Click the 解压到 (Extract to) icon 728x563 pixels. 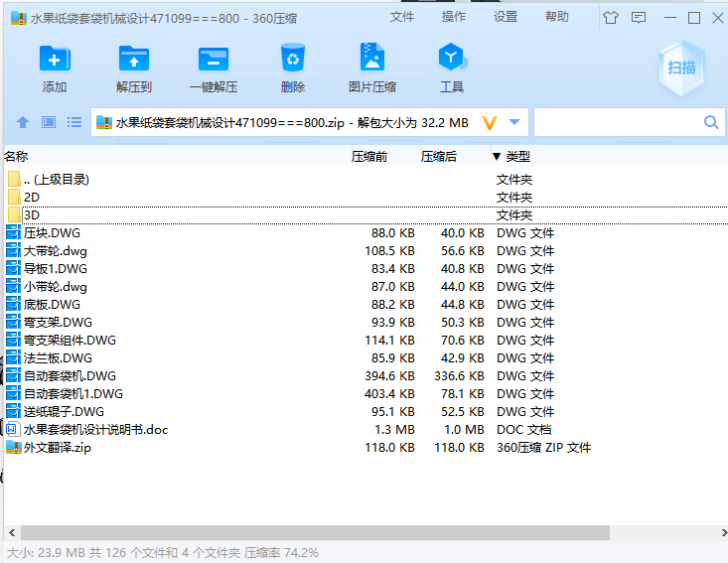[x=134, y=59]
